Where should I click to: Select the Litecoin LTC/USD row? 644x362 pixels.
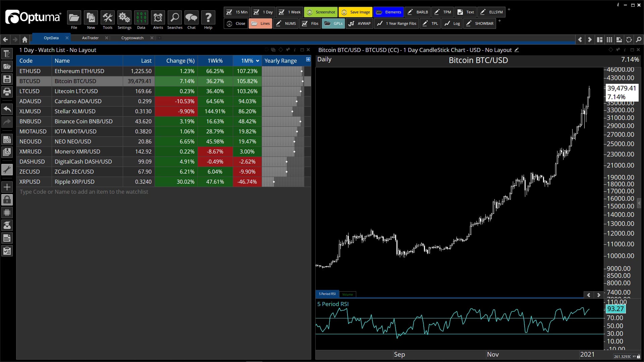164,91
